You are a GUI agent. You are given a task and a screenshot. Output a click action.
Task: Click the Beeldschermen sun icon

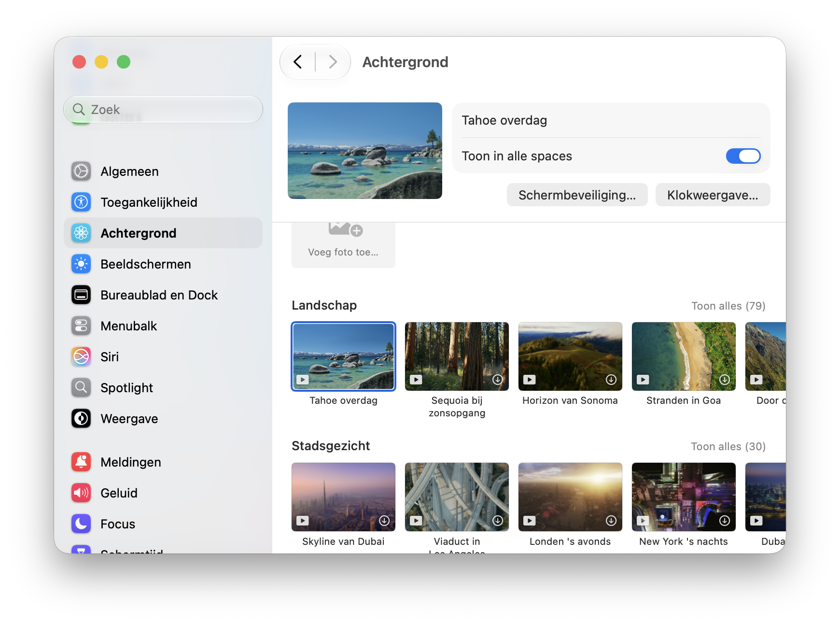[81, 264]
